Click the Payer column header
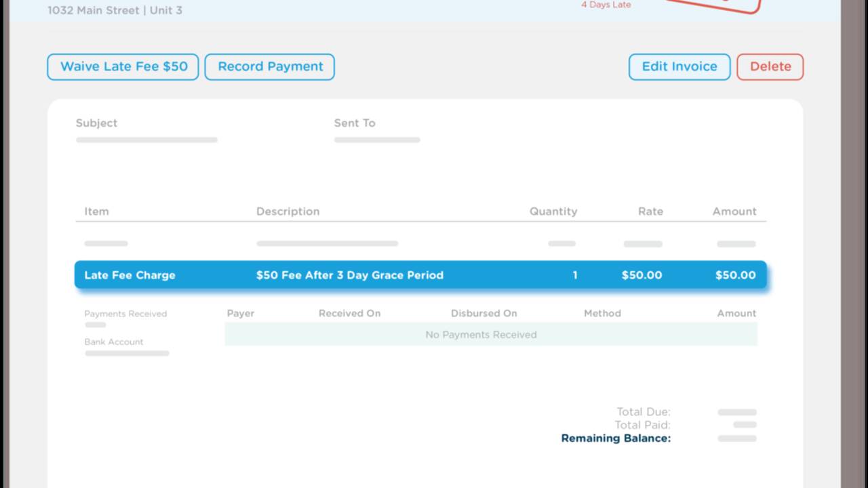868x488 pixels. (241, 313)
